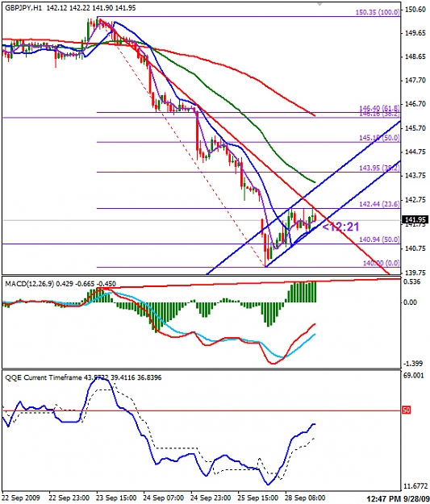This screenshot has height=504, width=430.
Task: Click the 144.75 price axis label
Action: coord(415,152)
